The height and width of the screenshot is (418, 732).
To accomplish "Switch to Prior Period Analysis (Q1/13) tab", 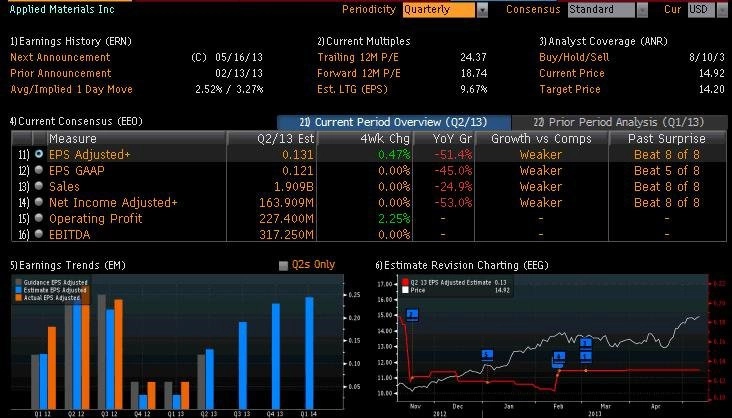I will (619, 122).
